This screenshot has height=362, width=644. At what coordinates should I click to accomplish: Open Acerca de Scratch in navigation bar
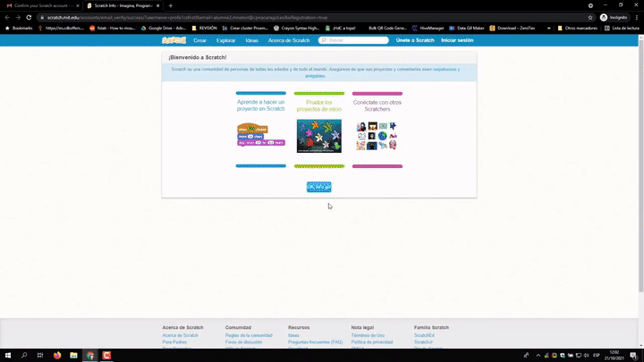point(289,40)
